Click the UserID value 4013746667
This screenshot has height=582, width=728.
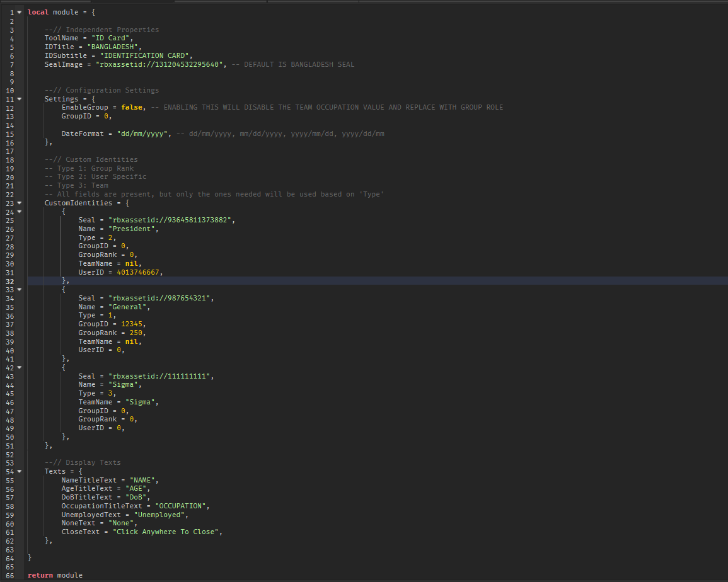139,272
